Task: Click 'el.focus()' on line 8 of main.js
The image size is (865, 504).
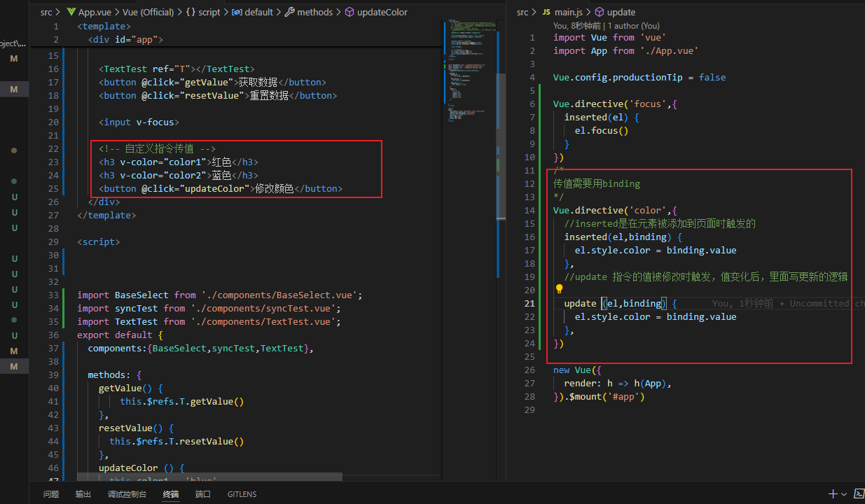Action: point(602,130)
